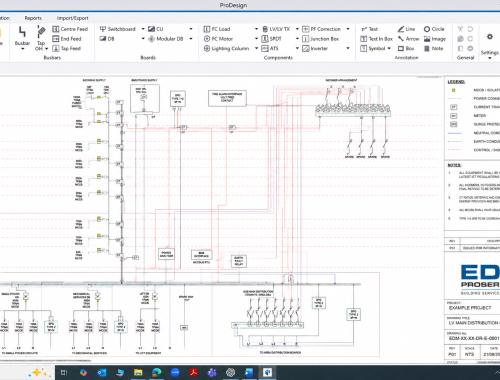Open Outlook from the taskbar
This screenshot has height=380, width=500.
coord(102,372)
